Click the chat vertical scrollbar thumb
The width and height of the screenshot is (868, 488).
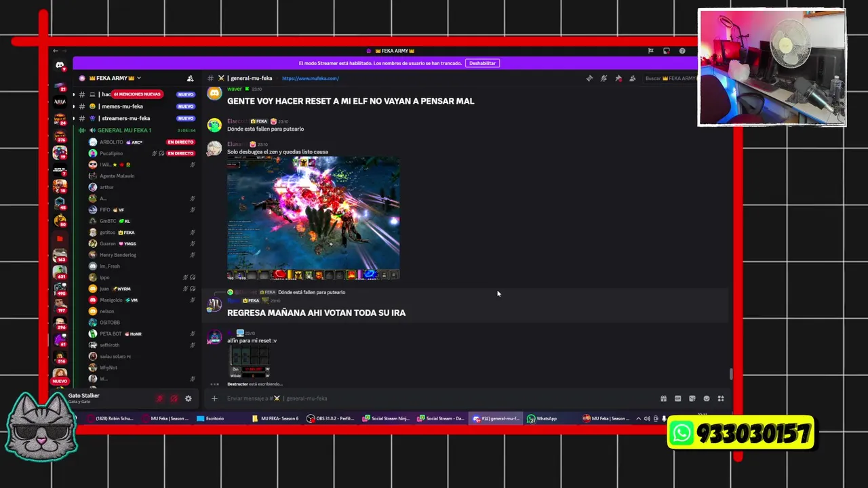pyautogui.click(x=730, y=373)
